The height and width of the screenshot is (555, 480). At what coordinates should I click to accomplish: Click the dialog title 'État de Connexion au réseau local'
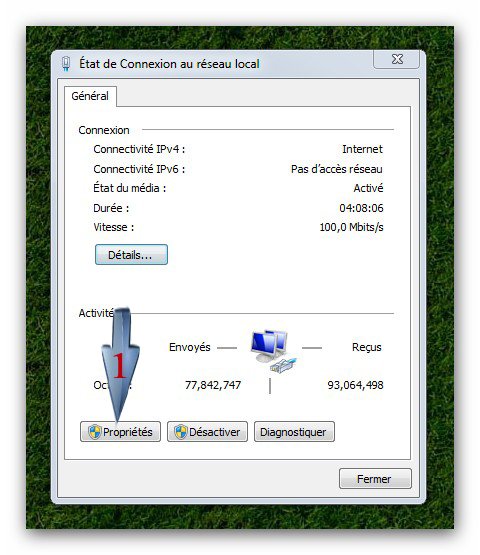(169, 64)
